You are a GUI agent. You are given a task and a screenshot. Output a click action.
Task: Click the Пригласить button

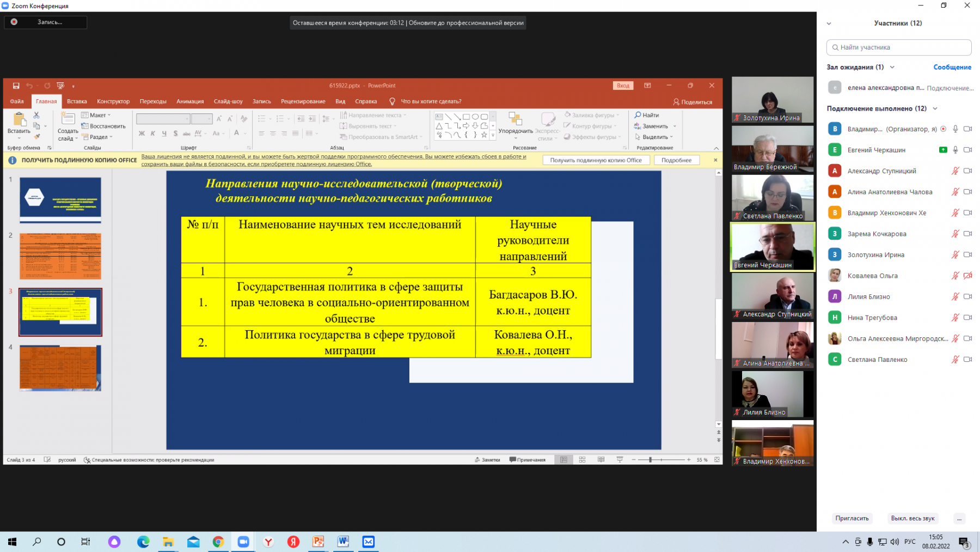coord(852,518)
